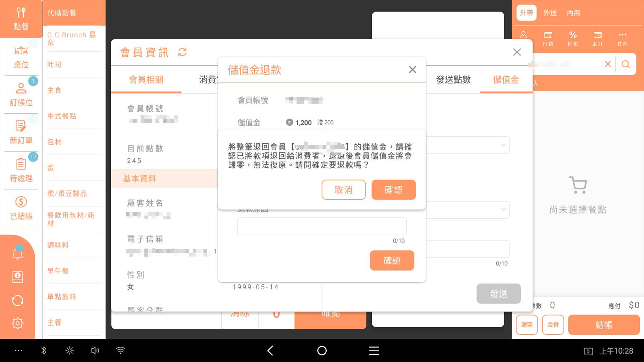Expand the first dropdown in the 儲值金 panel
Viewport: 644px width, 362px height.
[x=503, y=145]
